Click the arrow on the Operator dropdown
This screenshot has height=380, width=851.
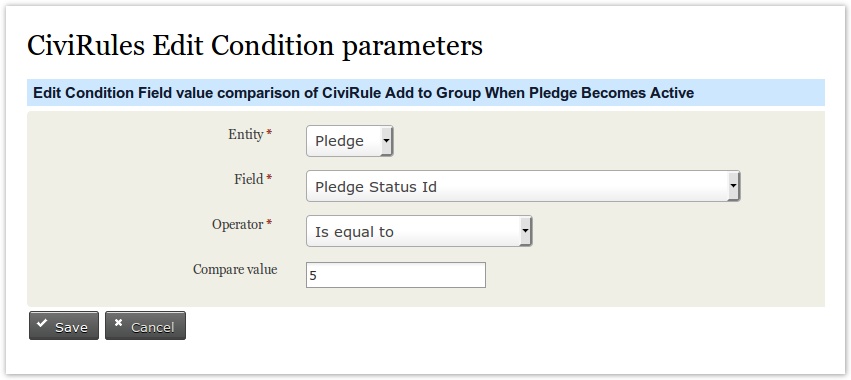click(x=525, y=231)
